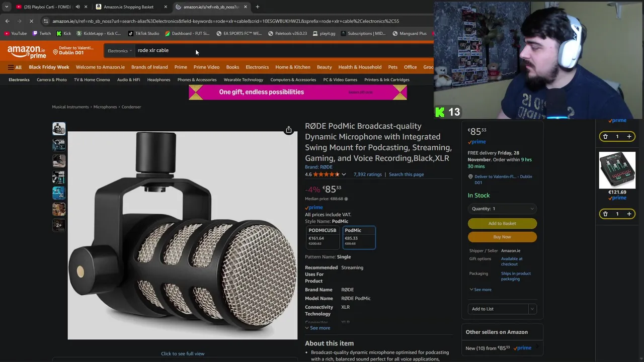Screen dimensions: 644x362
Task: Click the browser back arrow
Action: (7, 21)
